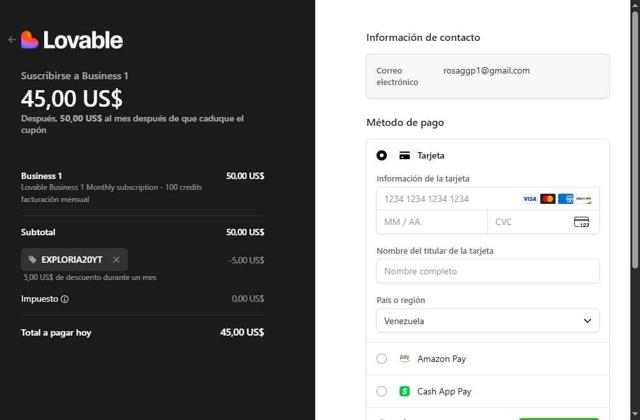640x420 pixels.
Task: Focus the card number field
Action: pos(488,199)
